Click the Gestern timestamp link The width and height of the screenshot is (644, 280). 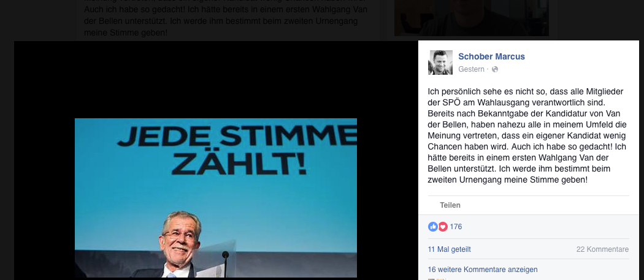[x=471, y=69]
